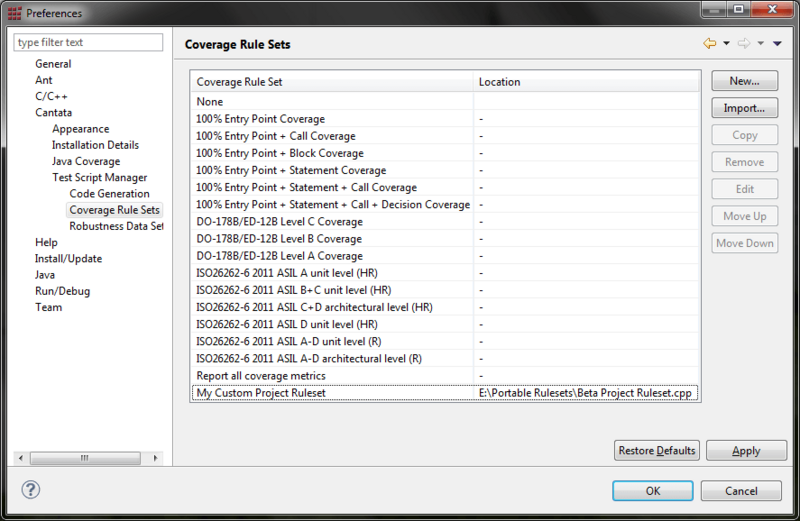Open Installation Details preference page
The height and width of the screenshot is (521, 800).
pos(95,145)
